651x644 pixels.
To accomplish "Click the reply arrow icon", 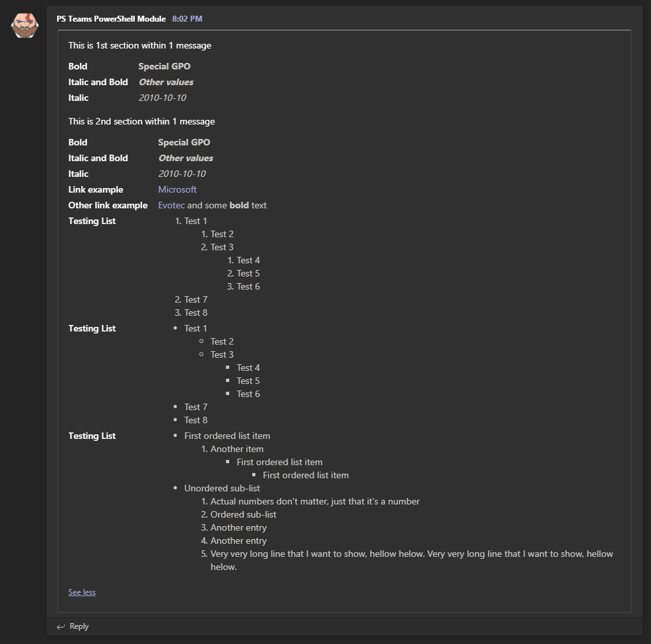I will (61, 627).
